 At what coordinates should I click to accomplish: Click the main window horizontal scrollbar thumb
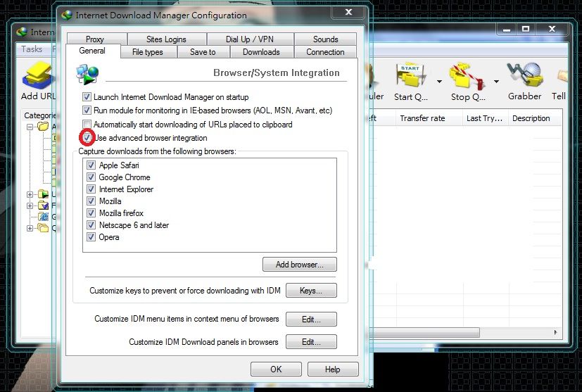tap(426, 332)
